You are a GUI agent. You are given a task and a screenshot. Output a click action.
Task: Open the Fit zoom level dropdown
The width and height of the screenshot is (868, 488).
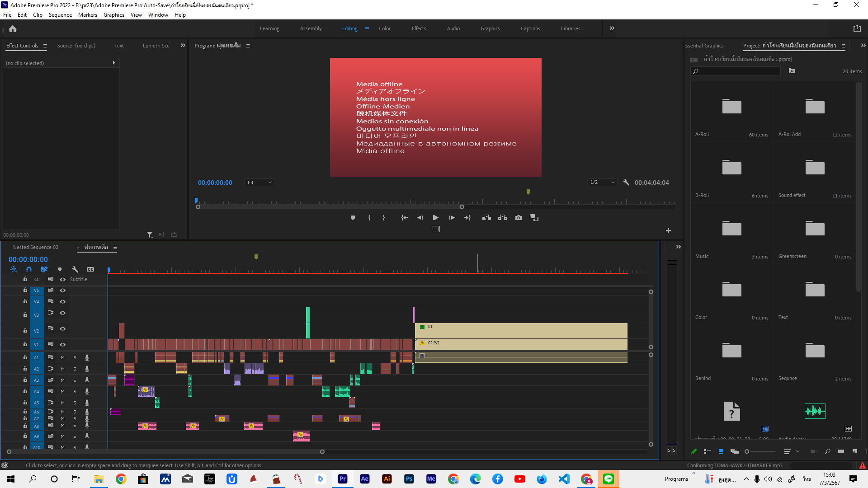pos(259,183)
